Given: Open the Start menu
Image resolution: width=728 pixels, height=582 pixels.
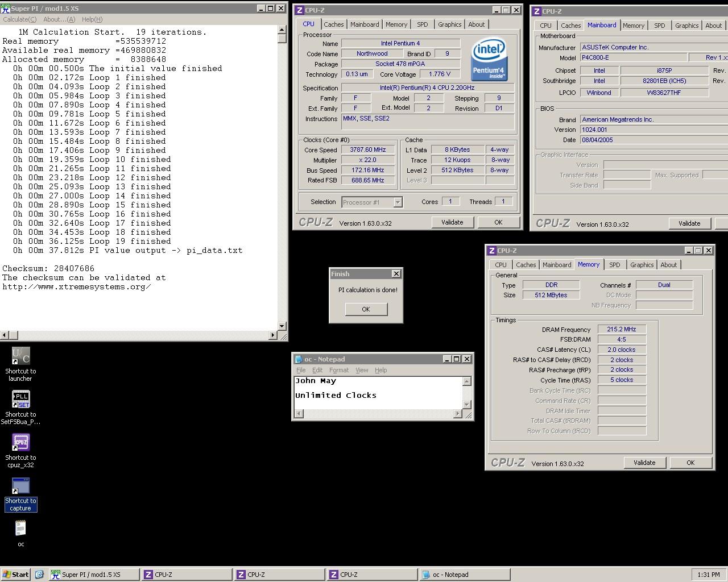Looking at the screenshot, I should 16,575.
